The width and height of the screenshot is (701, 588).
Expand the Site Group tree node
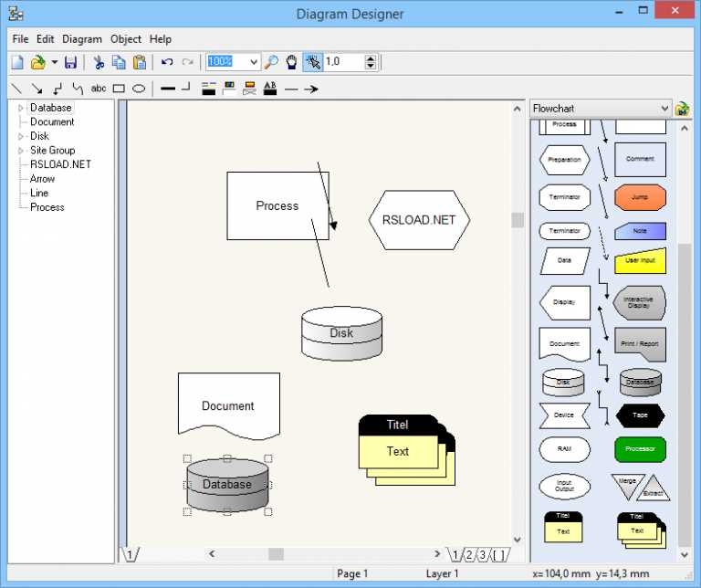(21, 151)
